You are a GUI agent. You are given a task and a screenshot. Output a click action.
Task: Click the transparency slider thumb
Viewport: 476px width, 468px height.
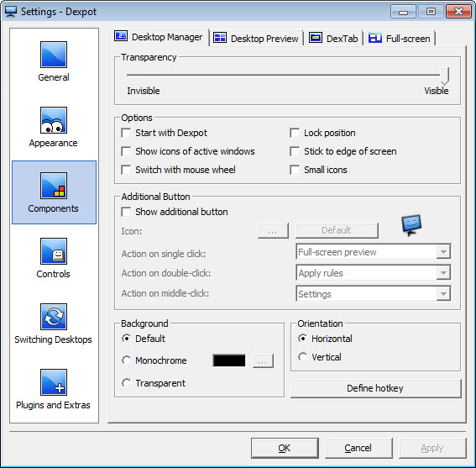pos(444,76)
